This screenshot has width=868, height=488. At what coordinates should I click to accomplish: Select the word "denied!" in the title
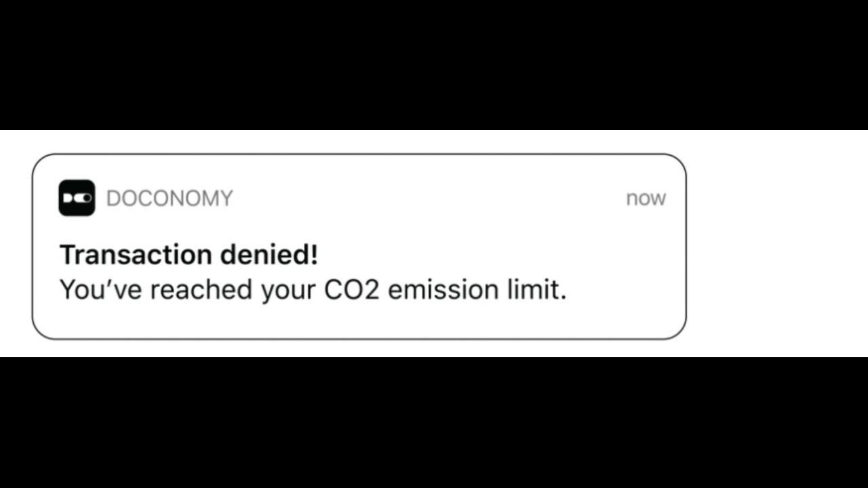point(269,255)
